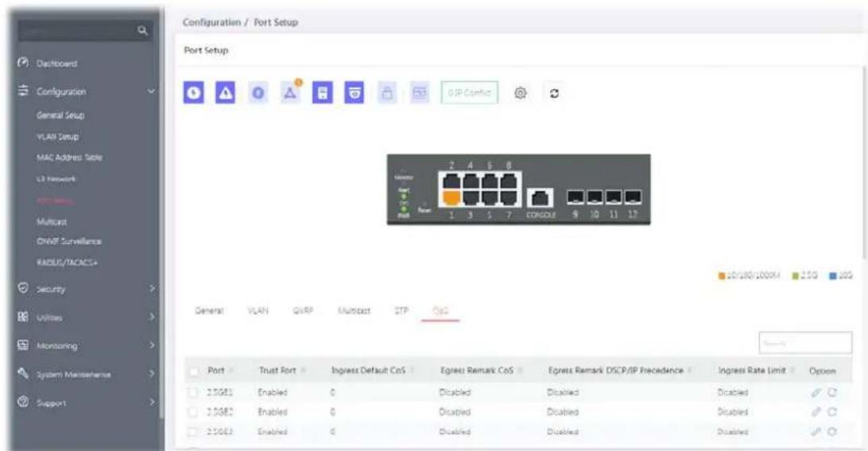The height and width of the screenshot is (451, 868).
Task: Open Dashboard from the sidebar
Action: click(56, 63)
